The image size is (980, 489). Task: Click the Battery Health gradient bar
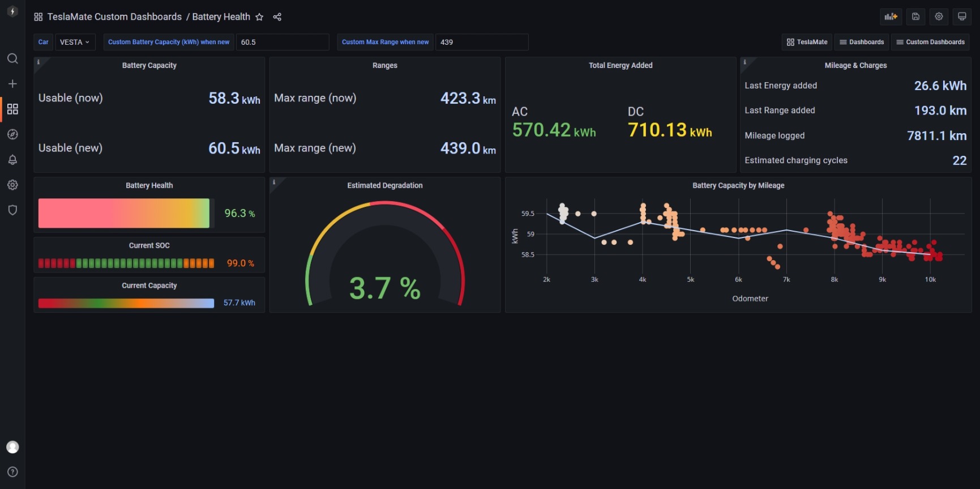click(x=124, y=213)
